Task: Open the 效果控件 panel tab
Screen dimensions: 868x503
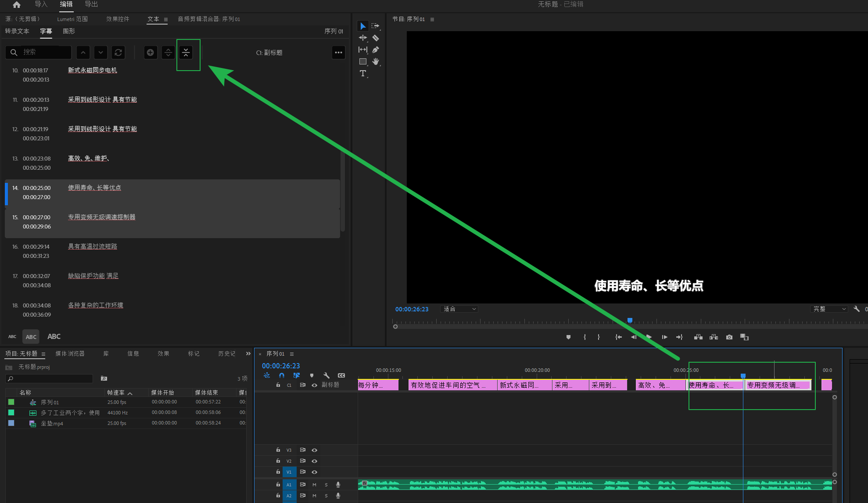Action: point(118,19)
